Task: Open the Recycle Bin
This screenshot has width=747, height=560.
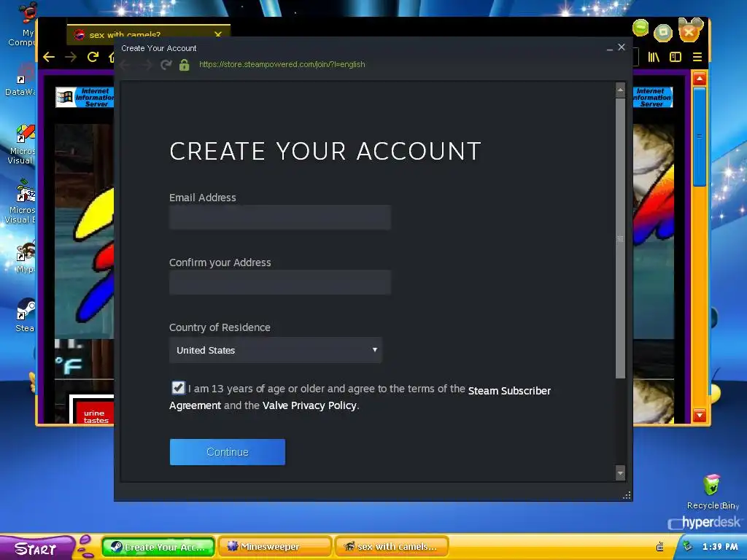Action: (712, 491)
